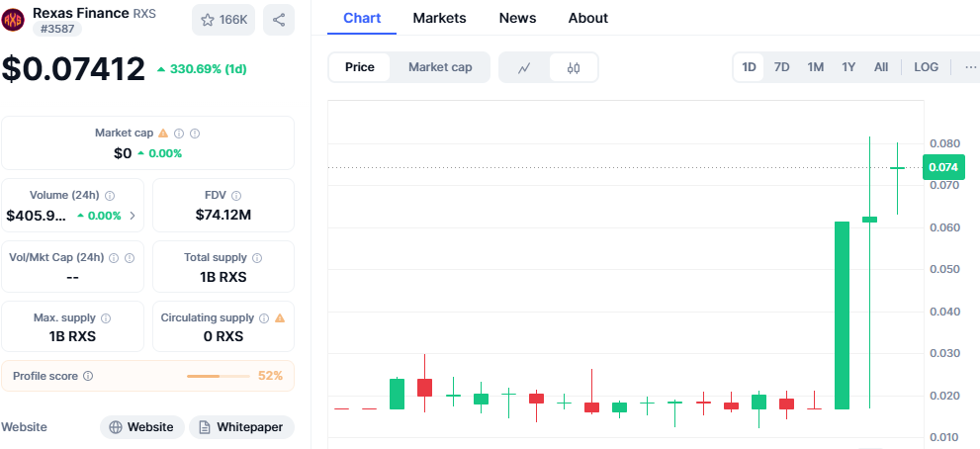Select the Market cap chart toggle
This screenshot has height=449, width=980.
tap(440, 67)
